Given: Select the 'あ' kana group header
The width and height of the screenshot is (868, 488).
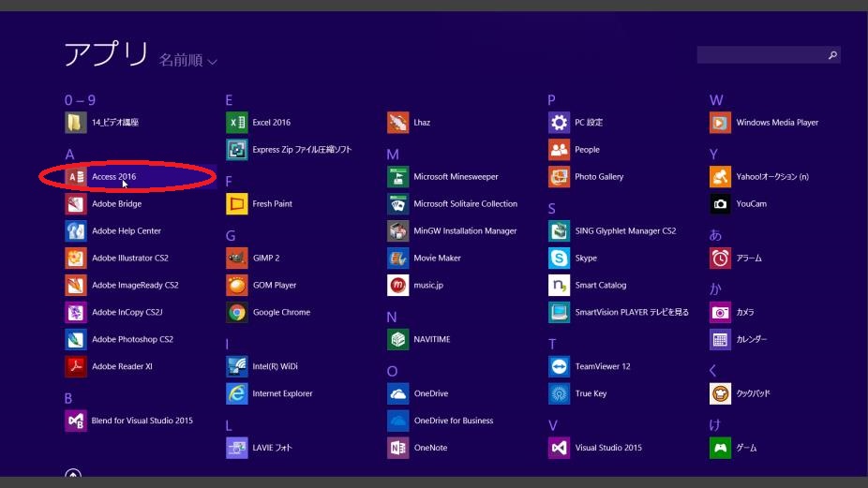Looking at the screenshot, I should coord(715,235).
